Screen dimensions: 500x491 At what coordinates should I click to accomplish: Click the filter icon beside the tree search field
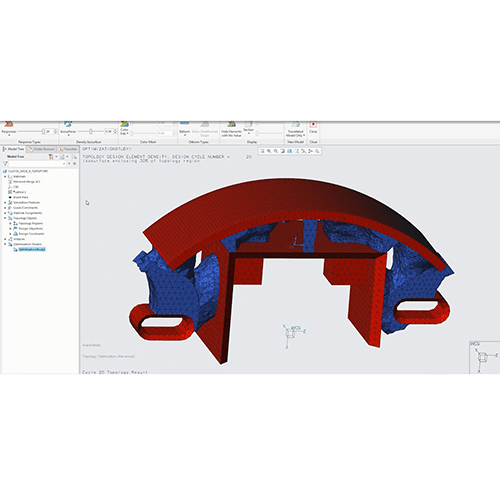[5, 164]
